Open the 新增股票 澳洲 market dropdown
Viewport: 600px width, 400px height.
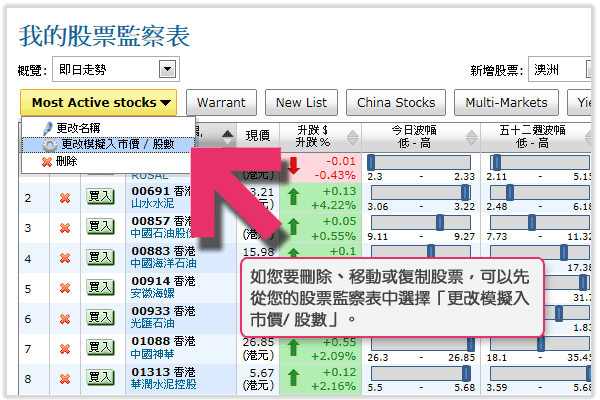[x=559, y=69]
